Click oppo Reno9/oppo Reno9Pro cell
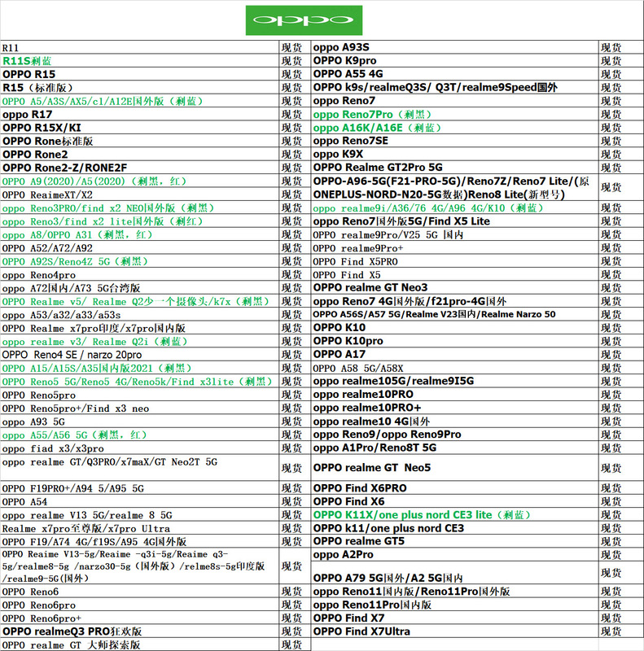This screenshot has width=644, height=651. point(454,435)
